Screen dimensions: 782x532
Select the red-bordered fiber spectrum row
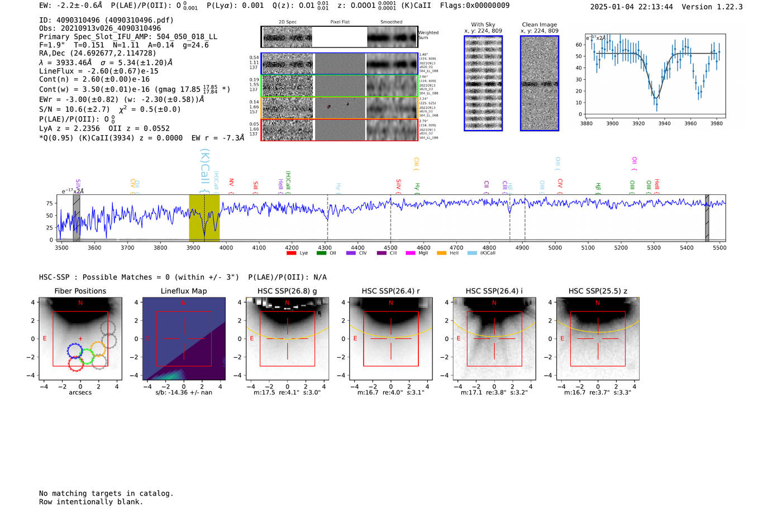click(x=339, y=130)
